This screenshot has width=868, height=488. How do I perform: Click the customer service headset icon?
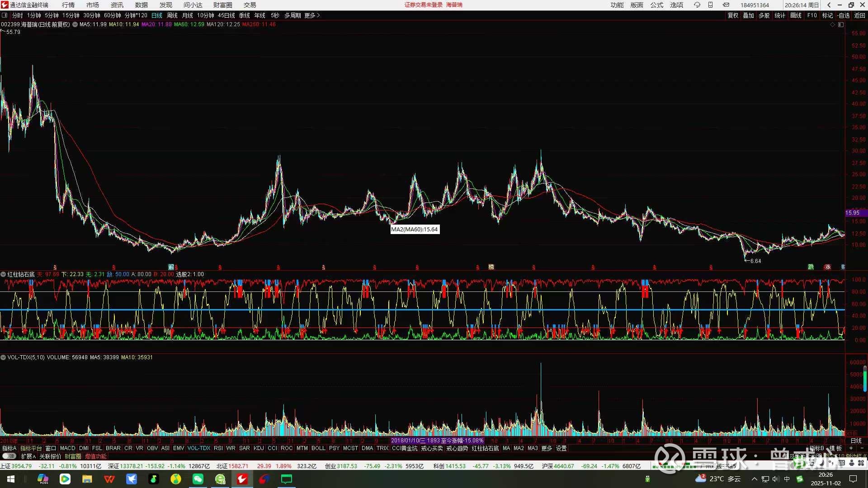click(697, 5)
